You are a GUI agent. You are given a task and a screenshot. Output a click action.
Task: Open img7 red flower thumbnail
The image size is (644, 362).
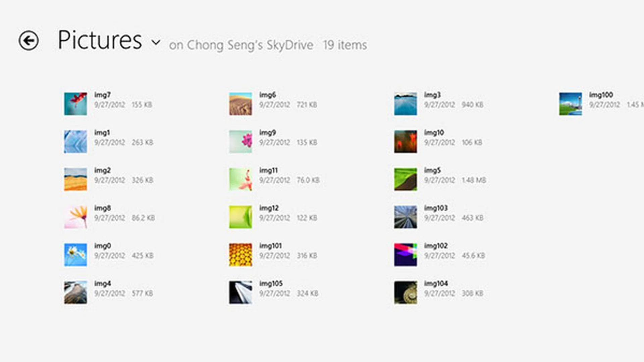pos(75,104)
